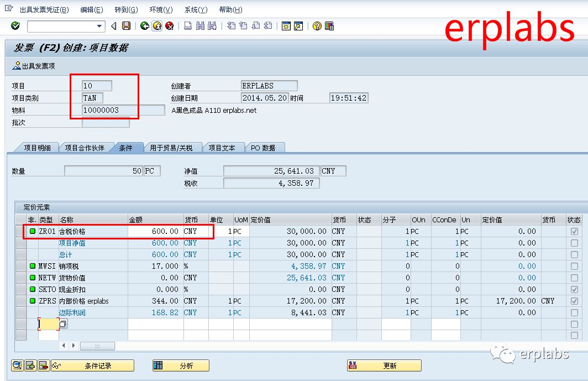588x381 pixels.
Task: Click the Back green arrow icon
Action: point(145,25)
